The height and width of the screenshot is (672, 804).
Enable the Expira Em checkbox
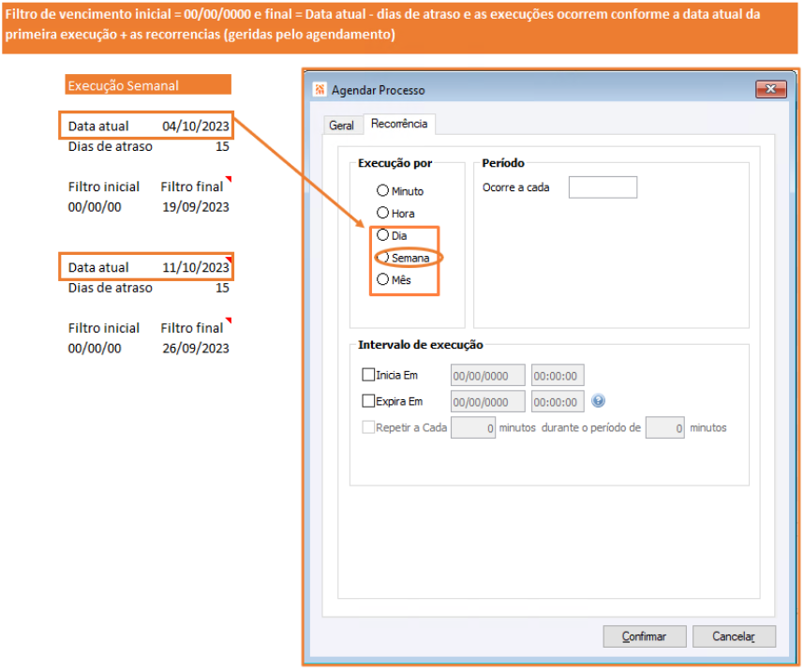tap(368, 401)
